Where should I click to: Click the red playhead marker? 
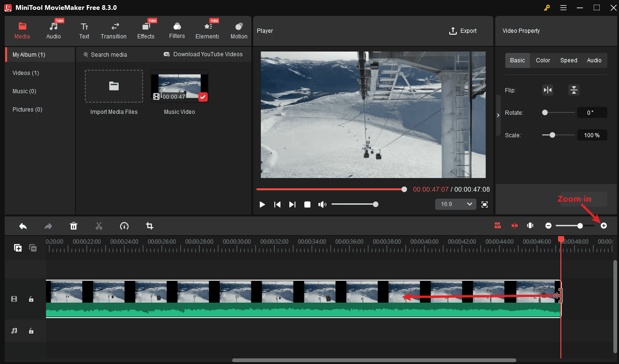click(x=561, y=239)
